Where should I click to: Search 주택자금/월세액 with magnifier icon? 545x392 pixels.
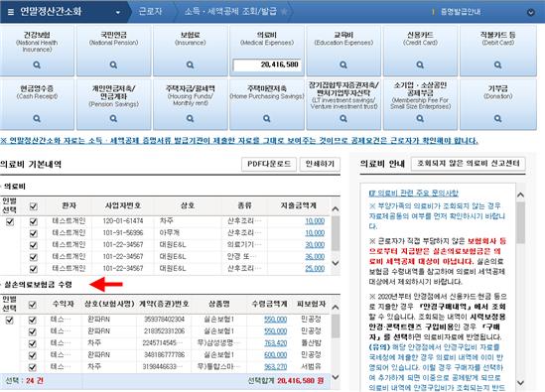point(190,118)
